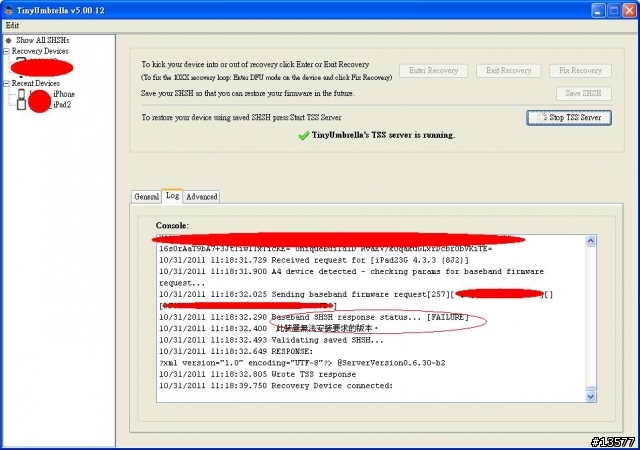Image resolution: width=640 pixels, height=450 pixels.
Task: Click the Exit Recovery button
Action: coord(508,71)
